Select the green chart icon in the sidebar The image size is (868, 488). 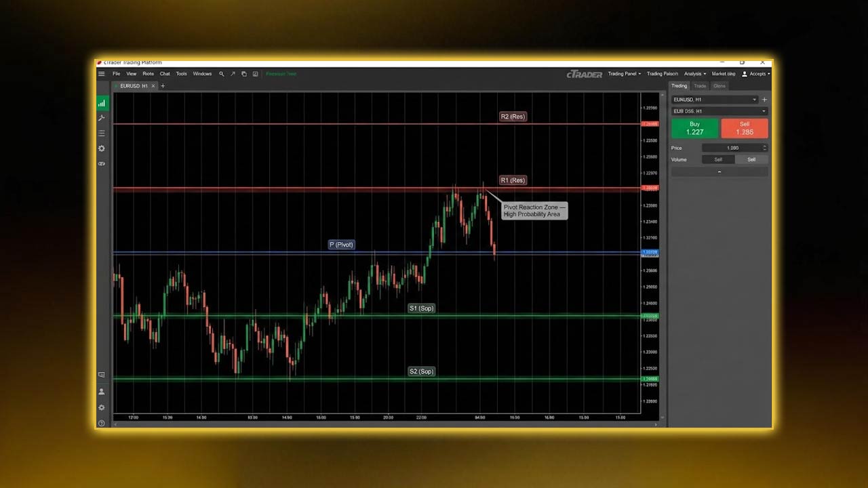102,103
